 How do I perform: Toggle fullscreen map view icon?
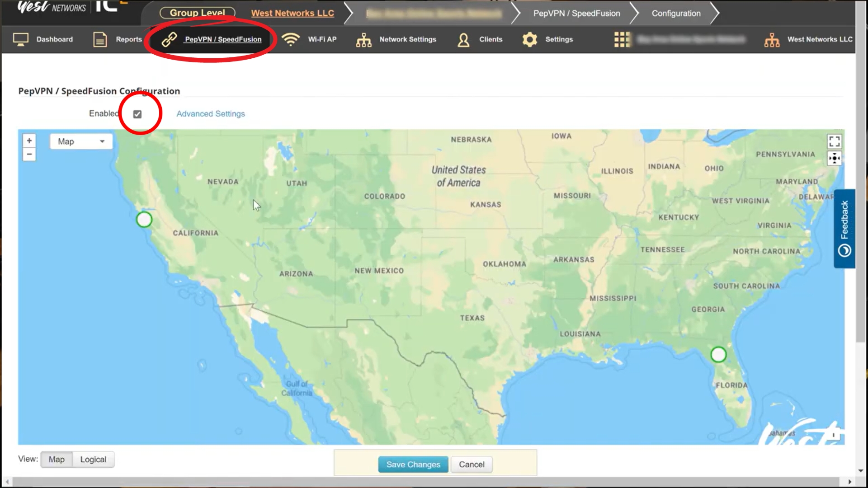(x=834, y=141)
